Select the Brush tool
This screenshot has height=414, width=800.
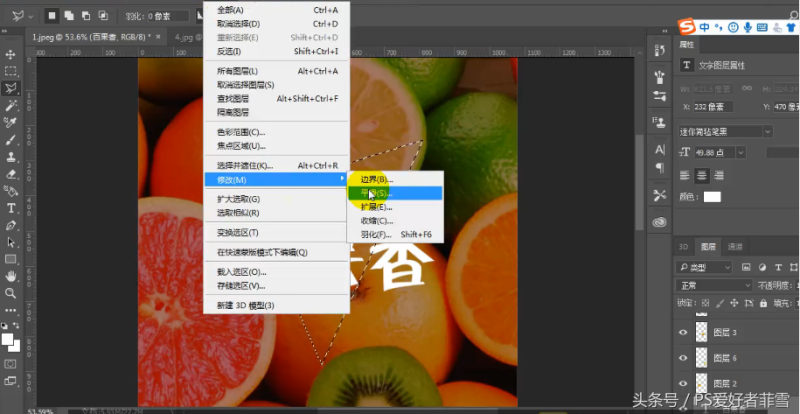click(x=10, y=140)
